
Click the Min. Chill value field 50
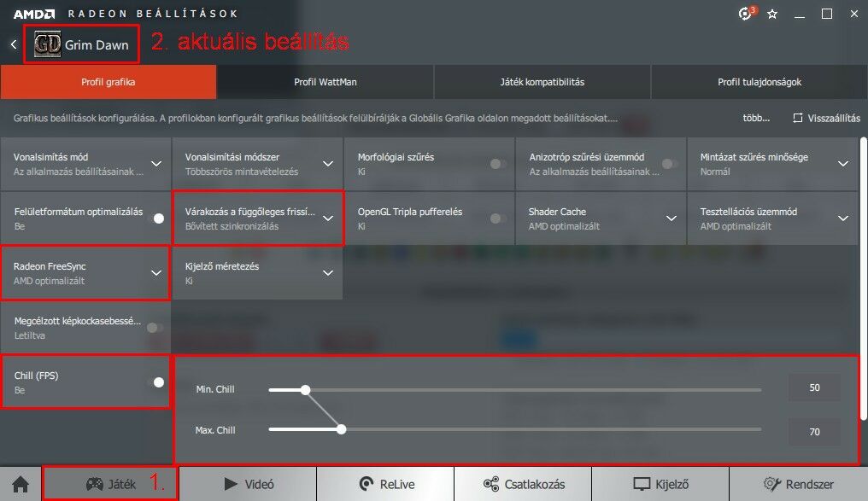point(814,387)
